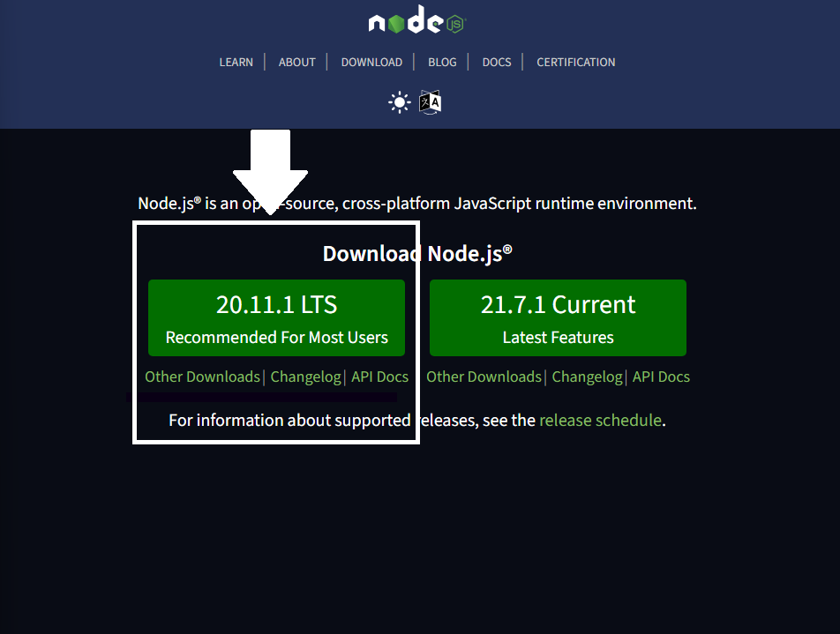Click the Download Node.js heading
Image resolution: width=840 pixels, height=634 pixels.
point(417,254)
